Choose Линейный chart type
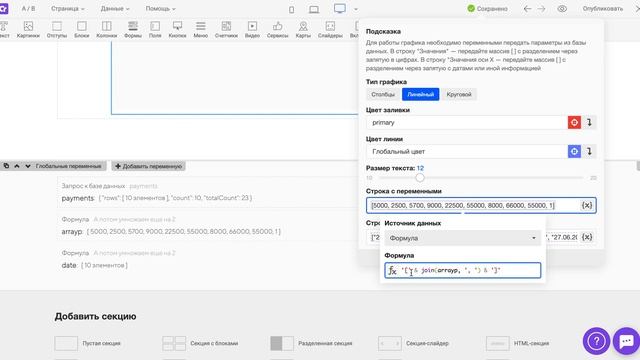 [x=420, y=94]
